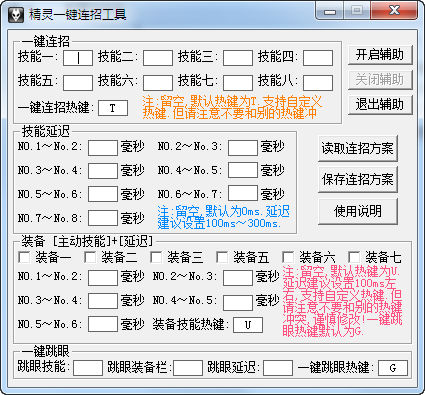Focus 技能延迟 NO.1~No.2 delay field
The height and width of the screenshot is (395, 425).
pos(103,148)
